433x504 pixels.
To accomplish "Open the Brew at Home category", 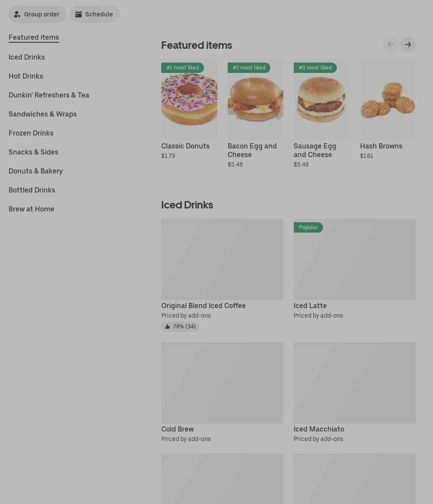I will pyautogui.click(x=31, y=209).
